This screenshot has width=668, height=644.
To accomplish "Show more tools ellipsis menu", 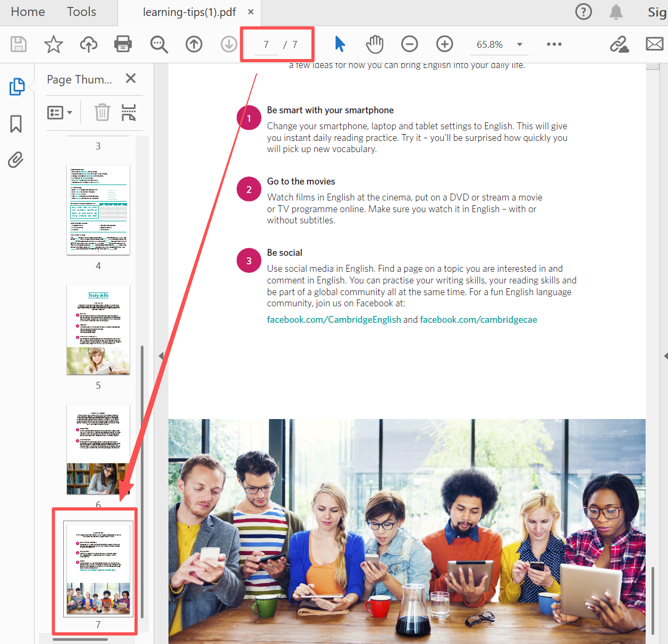I will point(554,44).
